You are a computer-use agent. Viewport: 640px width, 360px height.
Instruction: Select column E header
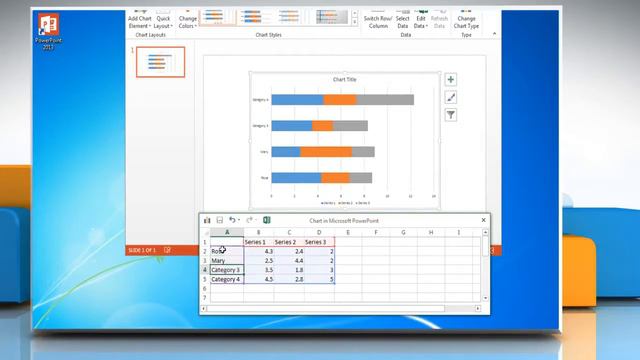point(348,232)
